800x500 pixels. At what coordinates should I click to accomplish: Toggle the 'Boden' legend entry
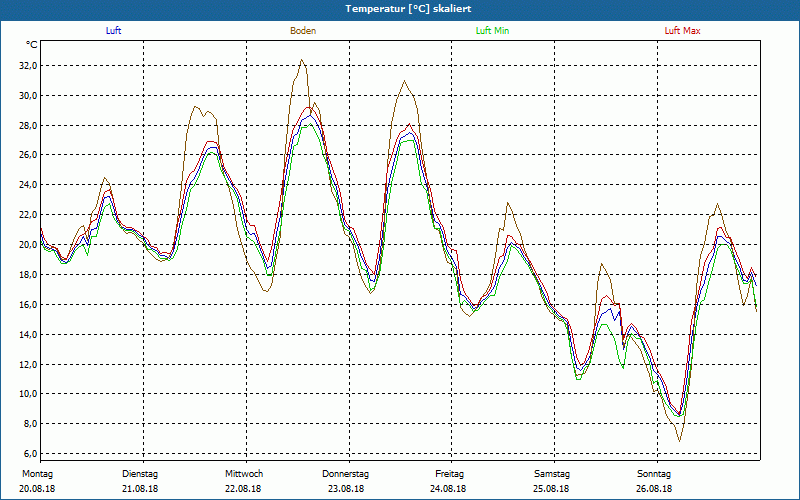(303, 31)
